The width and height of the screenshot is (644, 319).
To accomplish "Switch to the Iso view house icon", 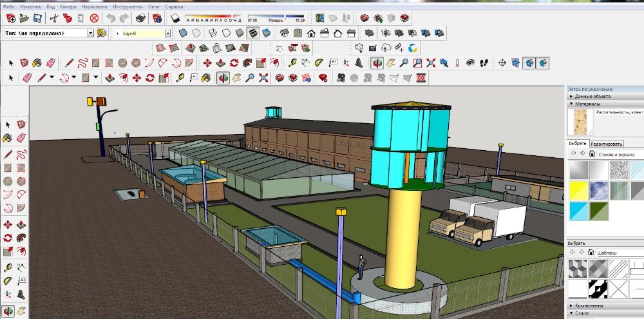I will [x=284, y=34].
